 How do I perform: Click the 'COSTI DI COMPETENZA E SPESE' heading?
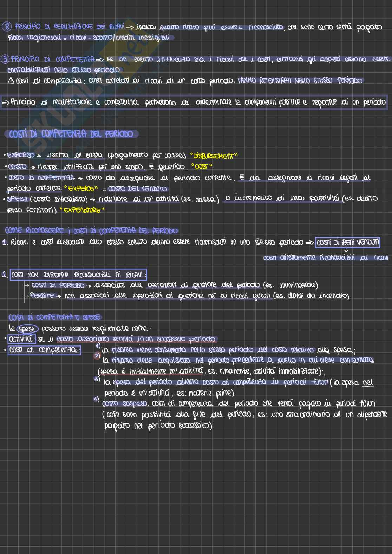point(54,317)
